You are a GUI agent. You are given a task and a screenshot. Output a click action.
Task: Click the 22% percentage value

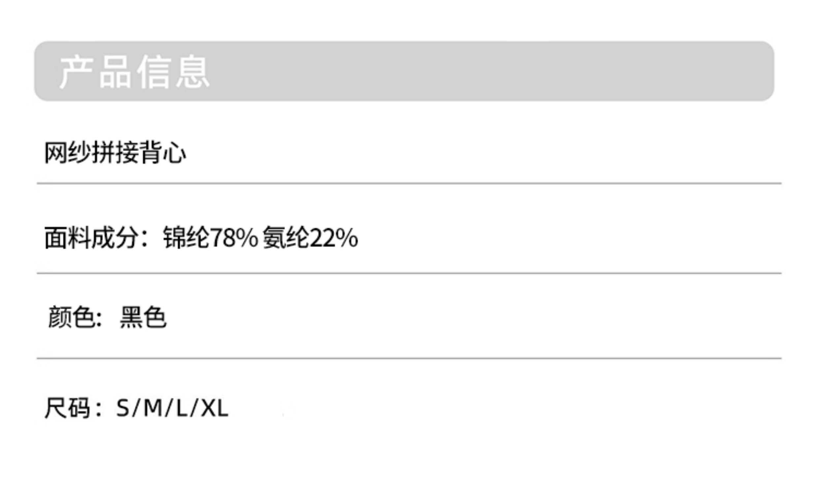(334, 238)
